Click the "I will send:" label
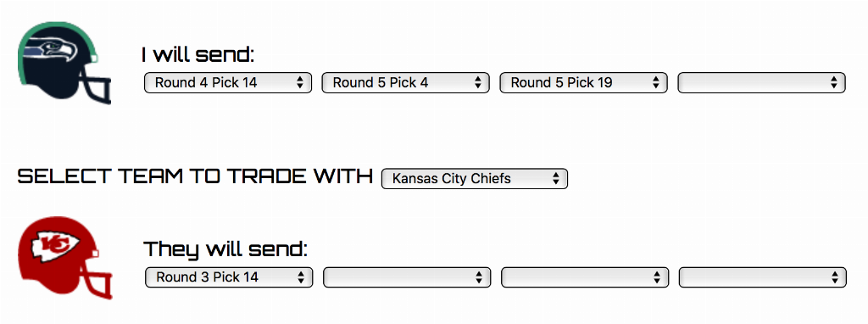The height and width of the screenshot is (324, 868). (x=198, y=55)
